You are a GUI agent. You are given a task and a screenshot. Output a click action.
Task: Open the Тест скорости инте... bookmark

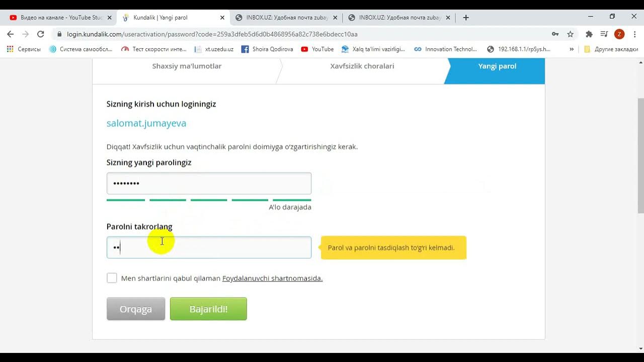[153, 49]
